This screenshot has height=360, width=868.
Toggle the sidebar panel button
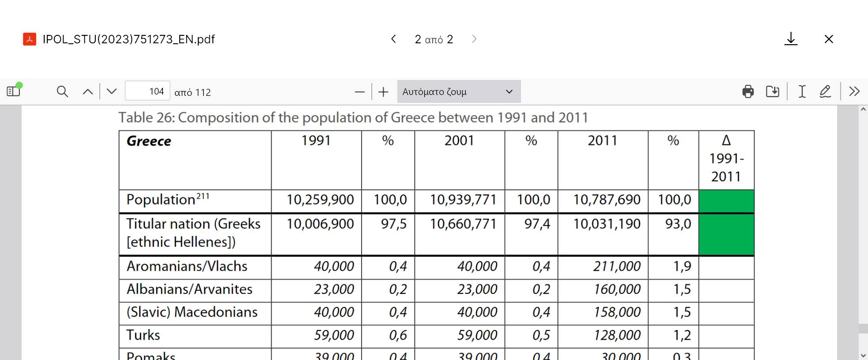click(14, 91)
